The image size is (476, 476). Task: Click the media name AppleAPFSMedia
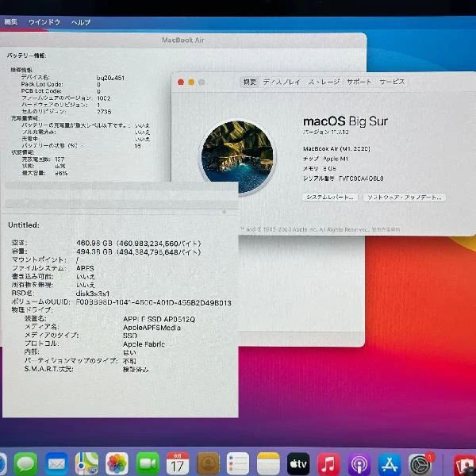[x=152, y=328]
